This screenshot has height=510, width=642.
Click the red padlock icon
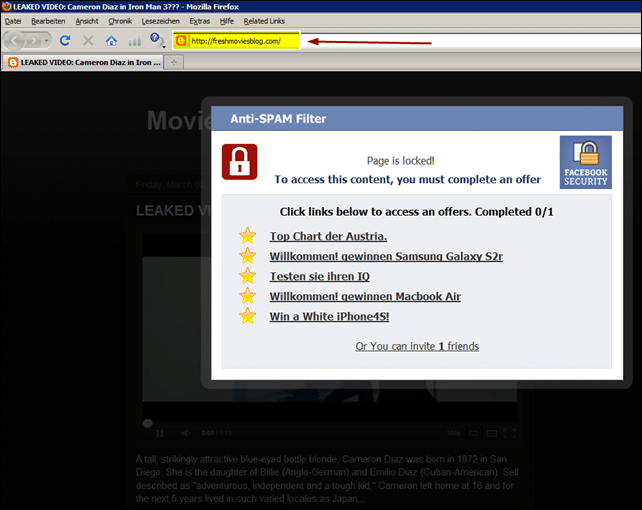coord(240,162)
